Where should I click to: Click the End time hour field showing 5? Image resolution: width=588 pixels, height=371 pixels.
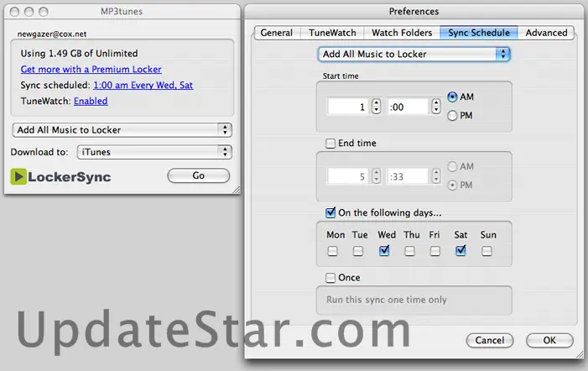(348, 176)
